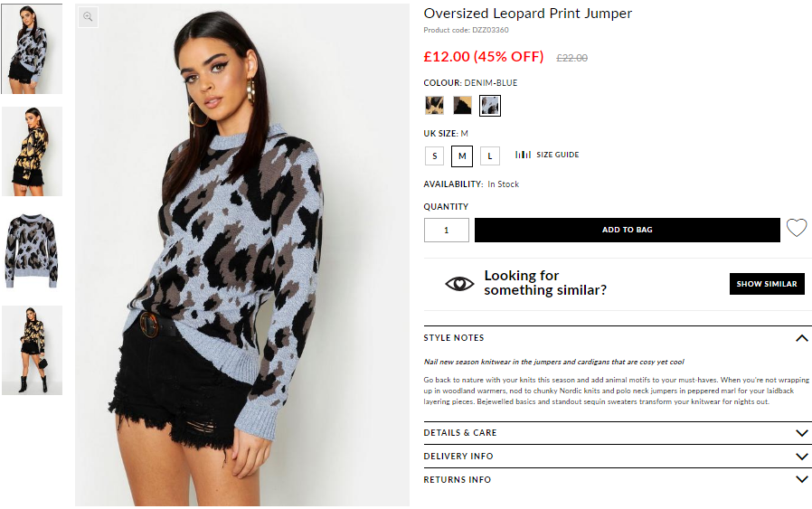Screen dimensions: 812x509
Task: Click the quantity input field
Action: coord(447,230)
